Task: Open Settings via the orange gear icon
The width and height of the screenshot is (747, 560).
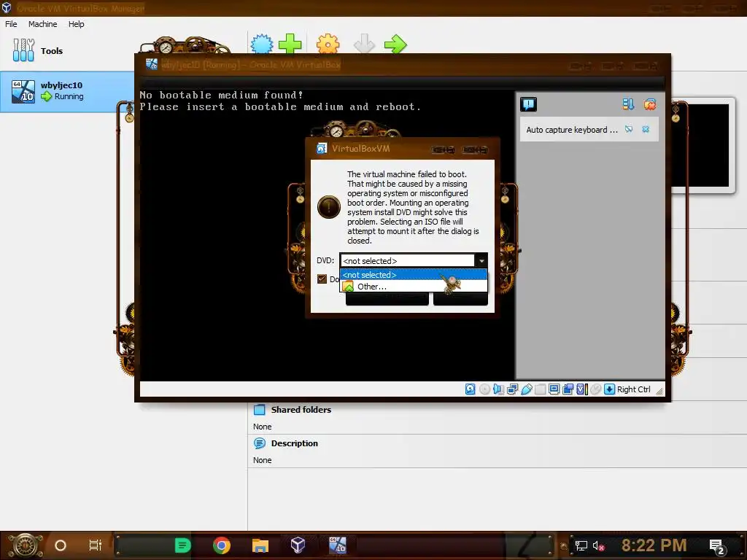Action: [328, 44]
